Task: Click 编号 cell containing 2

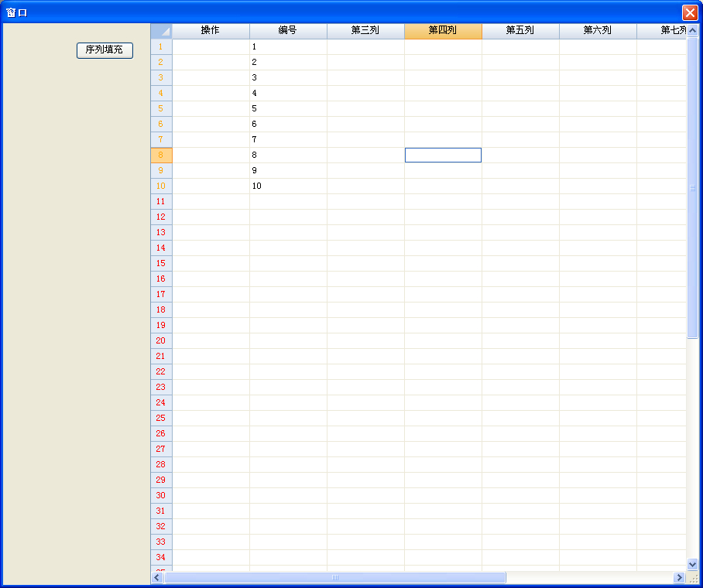Action: (x=288, y=63)
